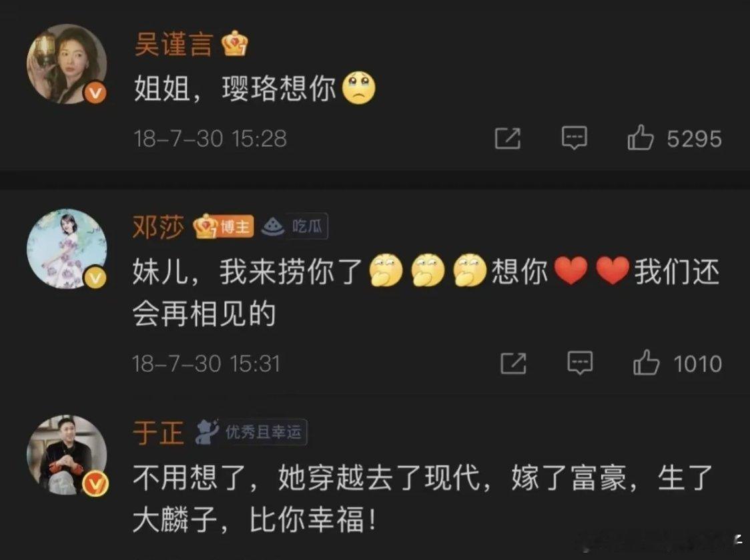The image size is (750, 560).
Task: Visit 于正's username link
Action: (x=158, y=433)
